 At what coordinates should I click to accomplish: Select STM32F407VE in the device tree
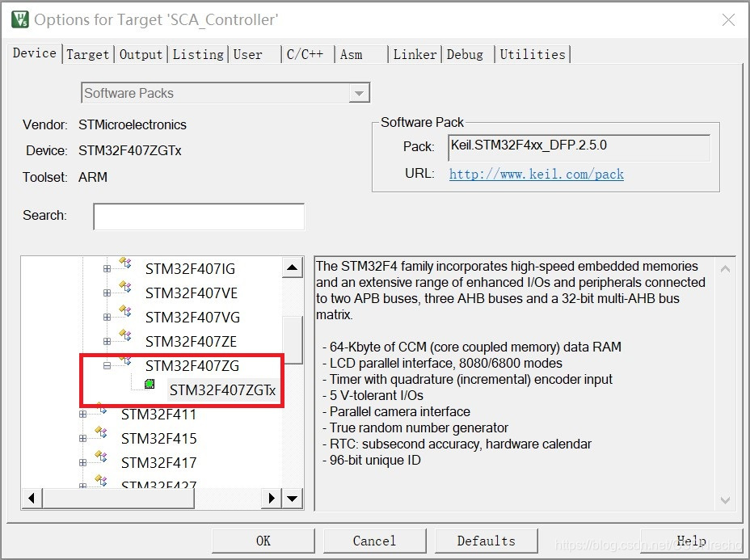click(x=192, y=293)
